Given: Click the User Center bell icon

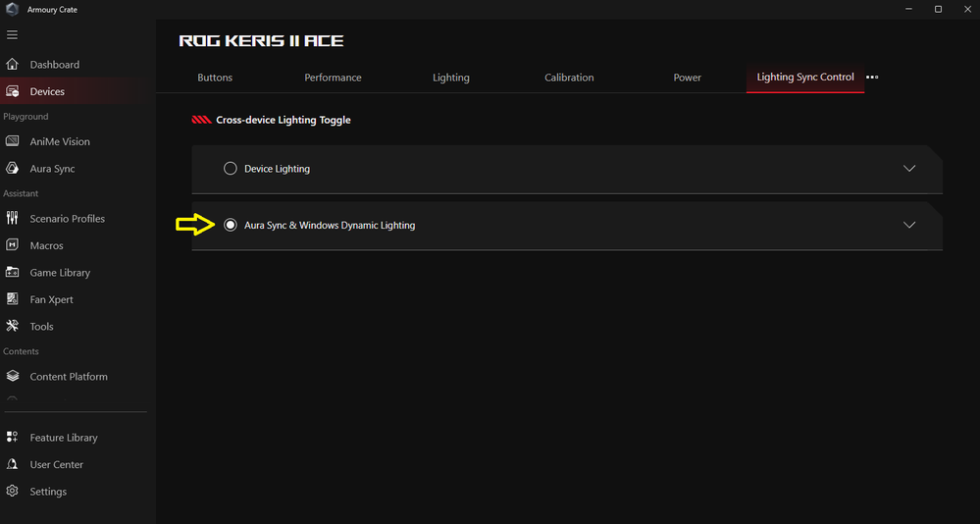Looking at the screenshot, I should click(12, 464).
